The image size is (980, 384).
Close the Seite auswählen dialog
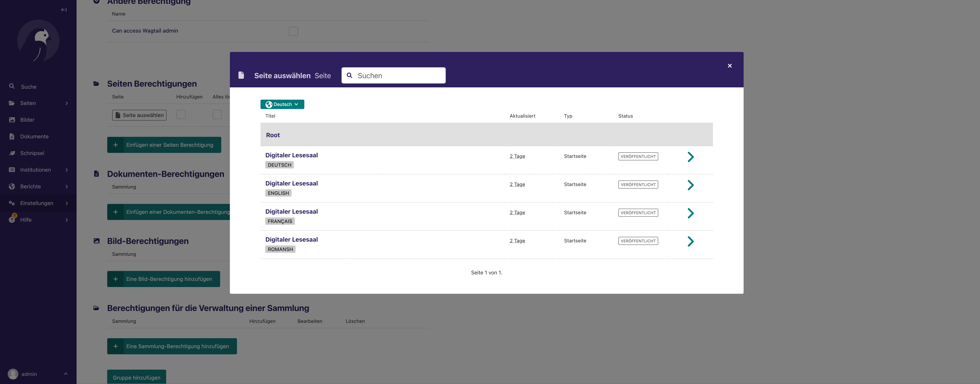pos(729,66)
